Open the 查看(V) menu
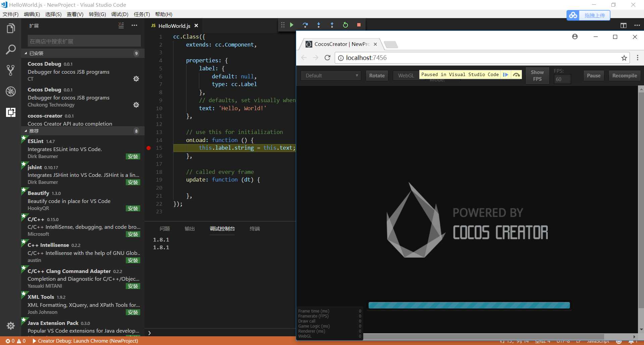Viewport: 644px width, 345px height. point(75,14)
